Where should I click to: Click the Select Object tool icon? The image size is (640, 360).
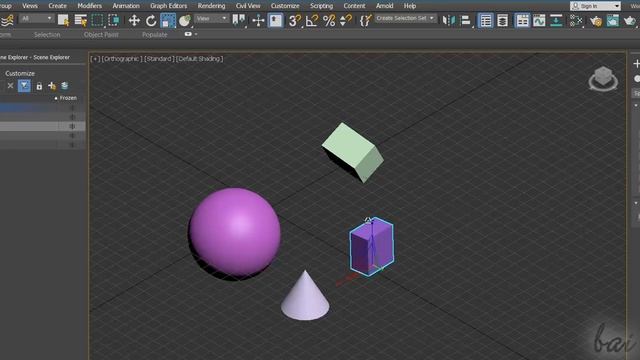click(63, 20)
